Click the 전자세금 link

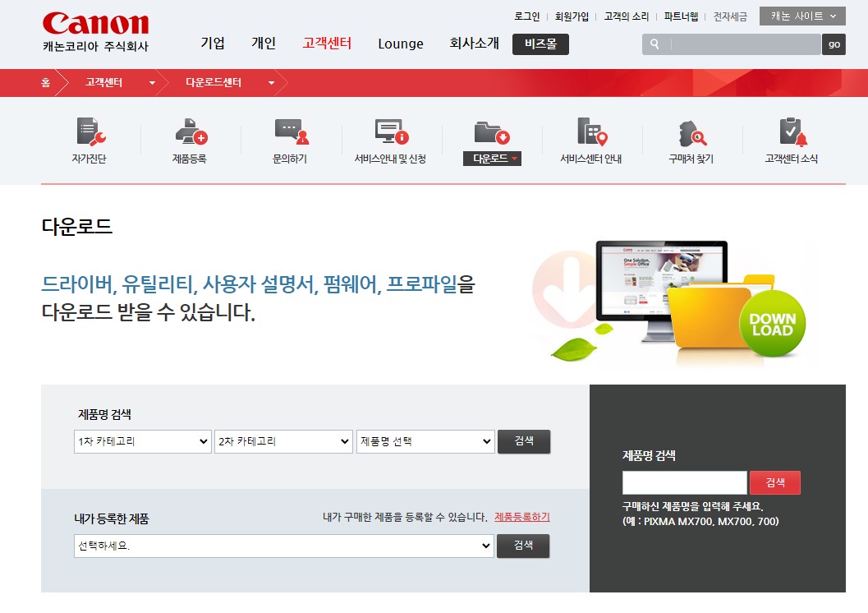[x=730, y=16]
